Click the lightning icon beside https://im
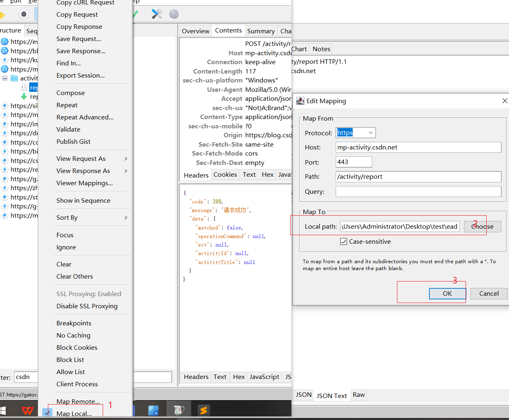Viewport: 509px width, 420px height. [4, 124]
